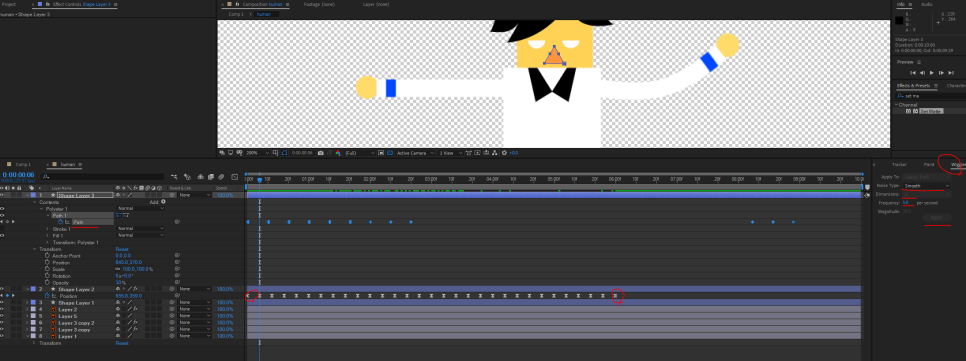Click the composition mini-flowchart icon in timeline
966x361 pixels.
pos(175,177)
